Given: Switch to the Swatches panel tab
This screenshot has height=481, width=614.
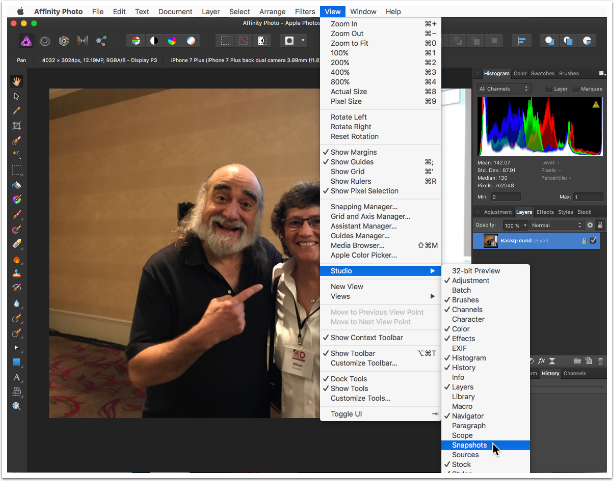Looking at the screenshot, I should coord(543,73).
